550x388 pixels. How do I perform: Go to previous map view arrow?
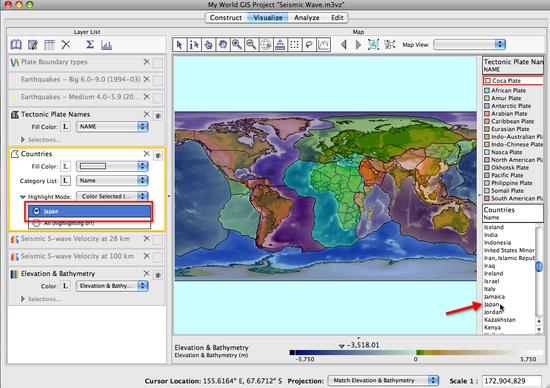[344, 45]
